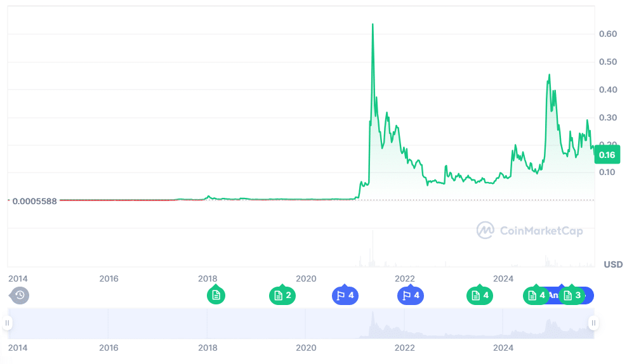Open the green marker labeled 4 near 2025

(535, 295)
